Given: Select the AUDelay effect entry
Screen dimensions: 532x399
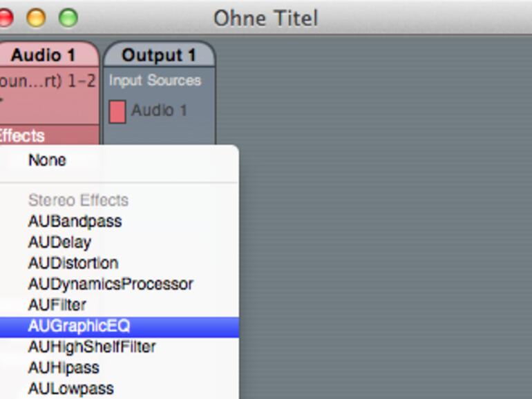Looking at the screenshot, I should (59, 242).
